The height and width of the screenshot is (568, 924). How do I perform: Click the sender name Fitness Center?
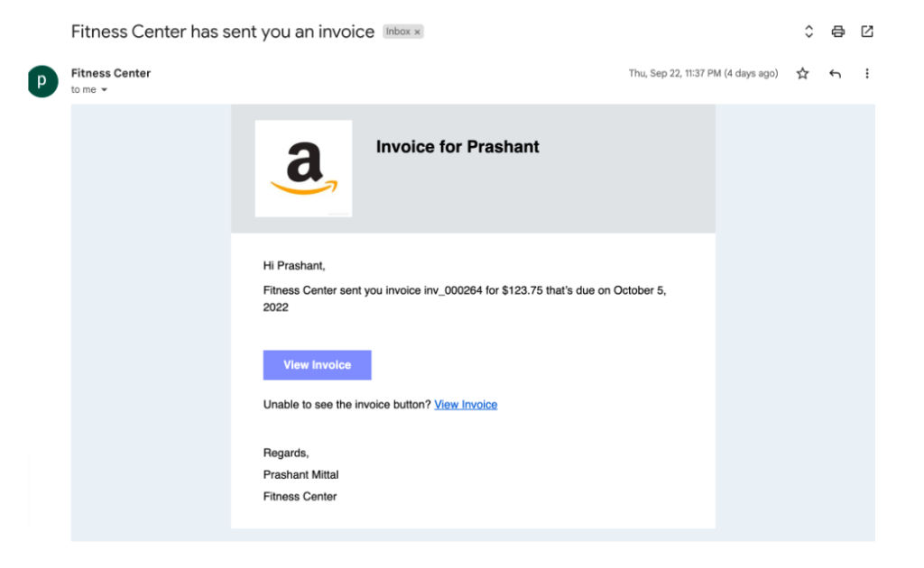(x=111, y=73)
